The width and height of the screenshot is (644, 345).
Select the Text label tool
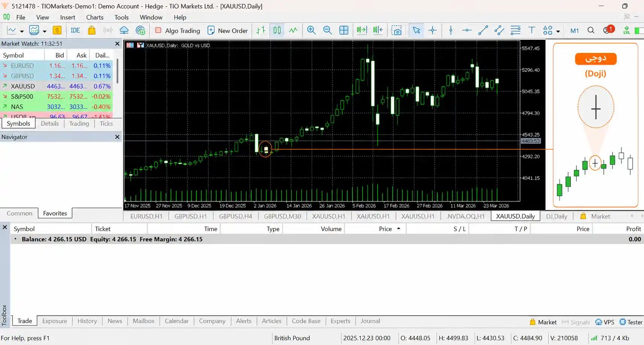click(532, 30)
